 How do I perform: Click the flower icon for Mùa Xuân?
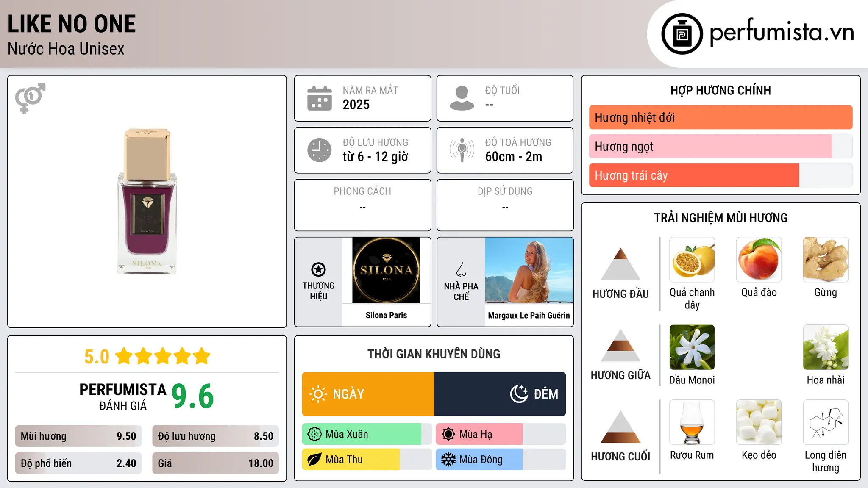pyautogui.click(x=314, y=434)
